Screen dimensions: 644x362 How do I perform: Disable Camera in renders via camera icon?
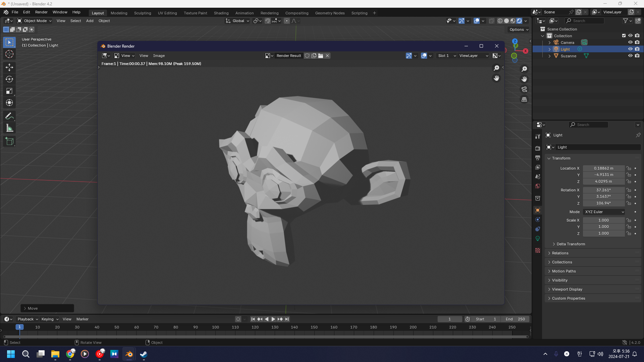coord(637,42)
